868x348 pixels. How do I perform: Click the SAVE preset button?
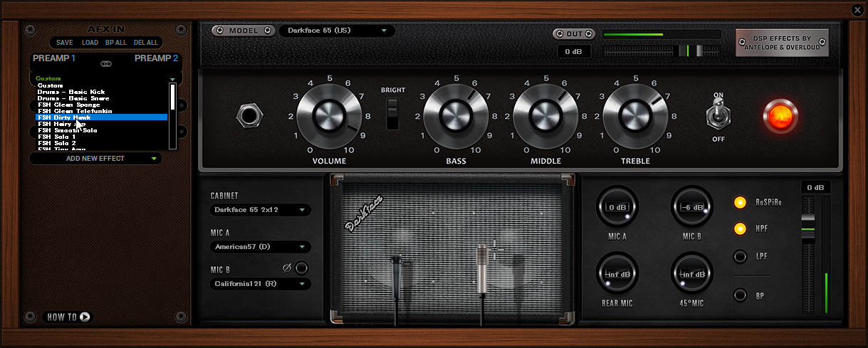click(x=64, y=43)
